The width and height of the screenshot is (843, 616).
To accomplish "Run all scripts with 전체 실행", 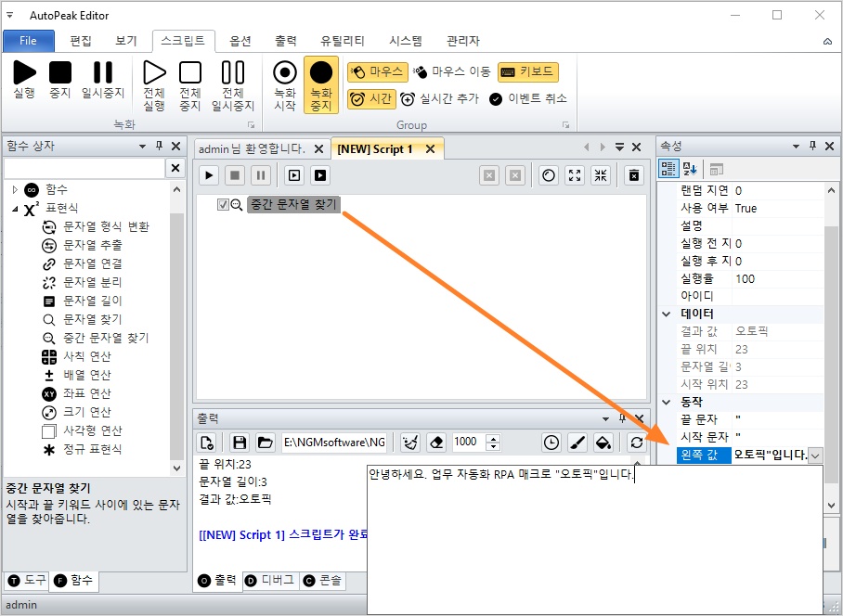I will click(x=154, y=84).
